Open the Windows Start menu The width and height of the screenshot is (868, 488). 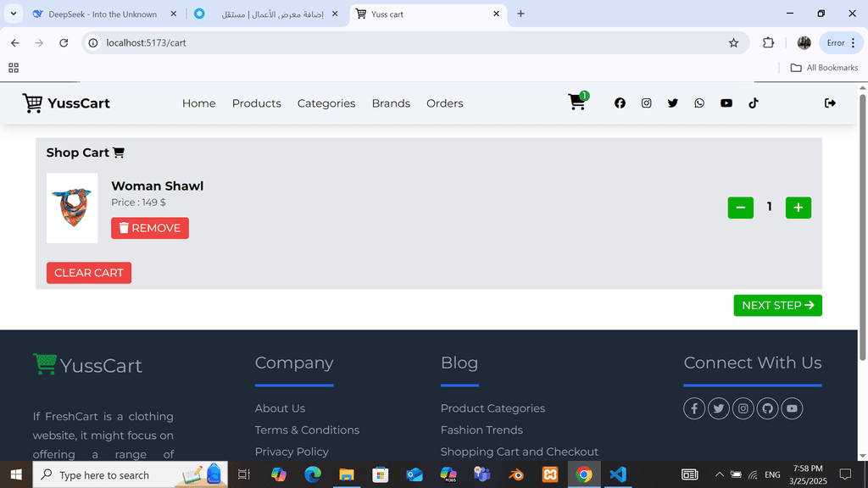click(x=16, y=474)
